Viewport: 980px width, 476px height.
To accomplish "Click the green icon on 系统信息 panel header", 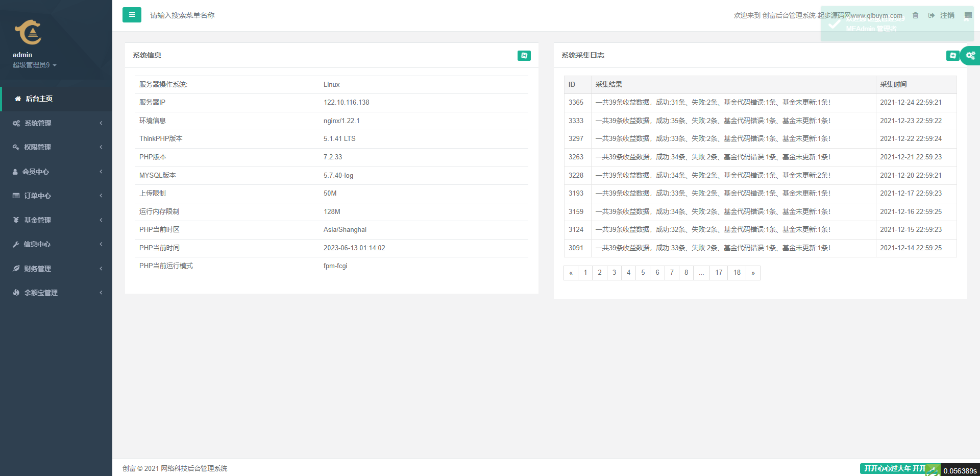I will pyautogui.click(x=524, y=56).
